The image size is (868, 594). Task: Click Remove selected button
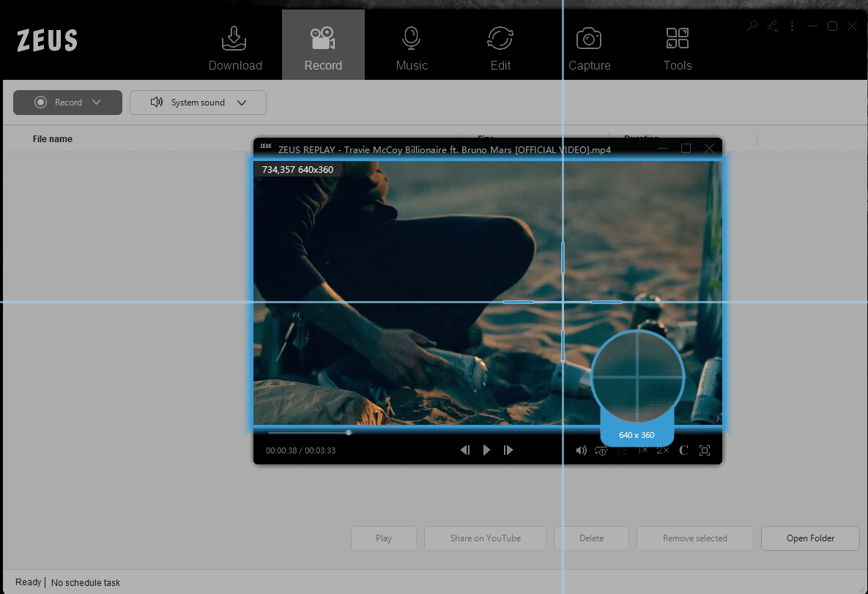coord(694,538)
